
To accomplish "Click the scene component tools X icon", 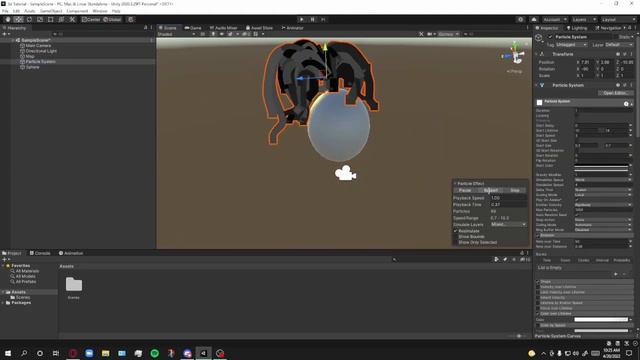I will click(421, 34).
